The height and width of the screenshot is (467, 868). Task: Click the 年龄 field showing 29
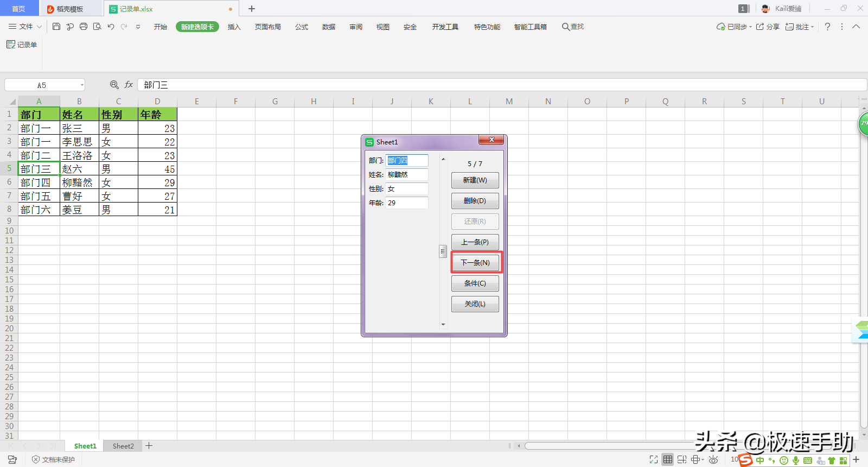coord(407,203)
